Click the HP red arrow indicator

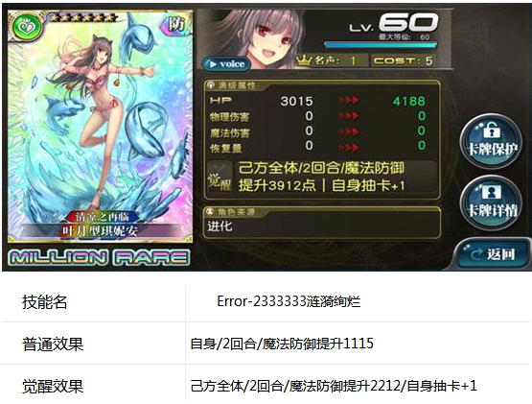coord(350,101)
